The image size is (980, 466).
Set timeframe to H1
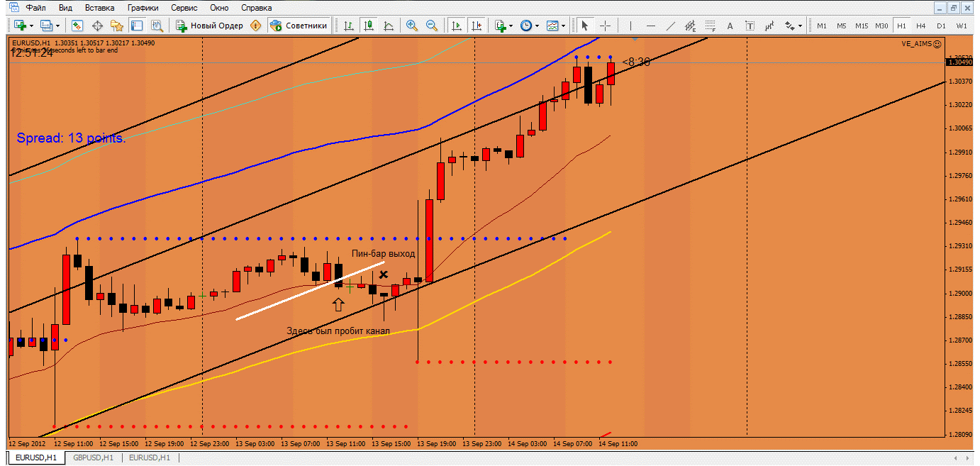(901, 26)
